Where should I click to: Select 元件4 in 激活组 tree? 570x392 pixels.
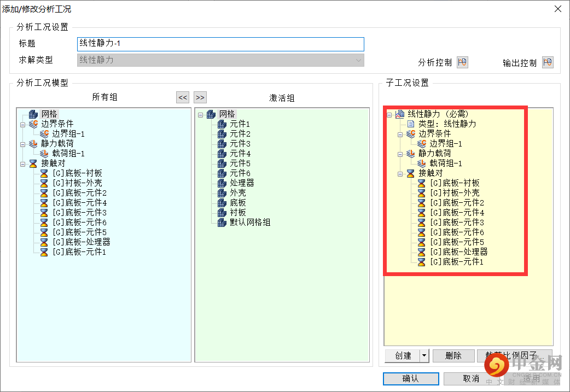coord(240,154)
